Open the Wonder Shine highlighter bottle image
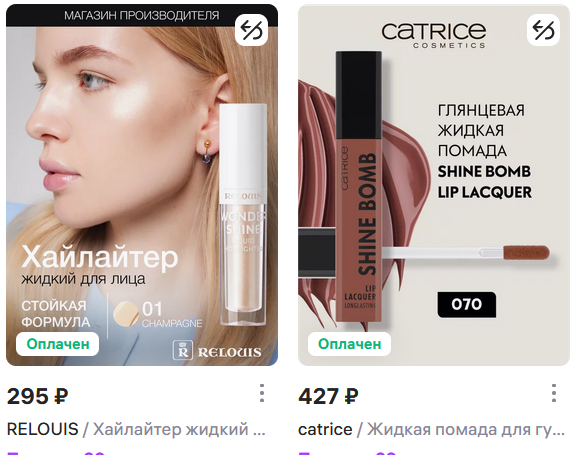 click(x=243, y=214)
